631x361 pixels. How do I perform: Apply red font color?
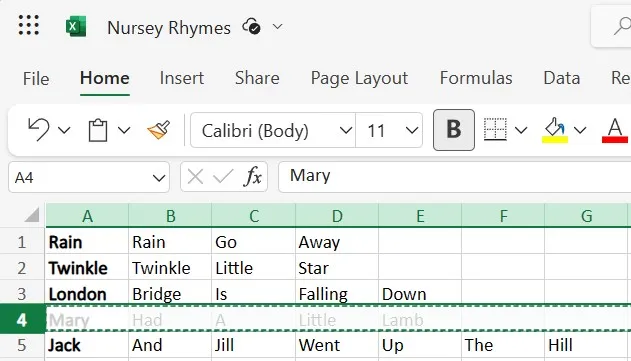point(615,130)
